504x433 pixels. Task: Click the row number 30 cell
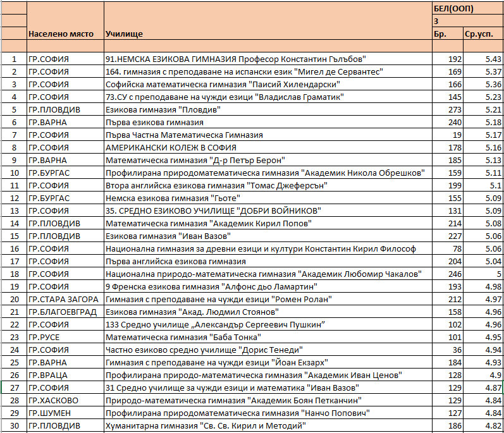point(13,425)
